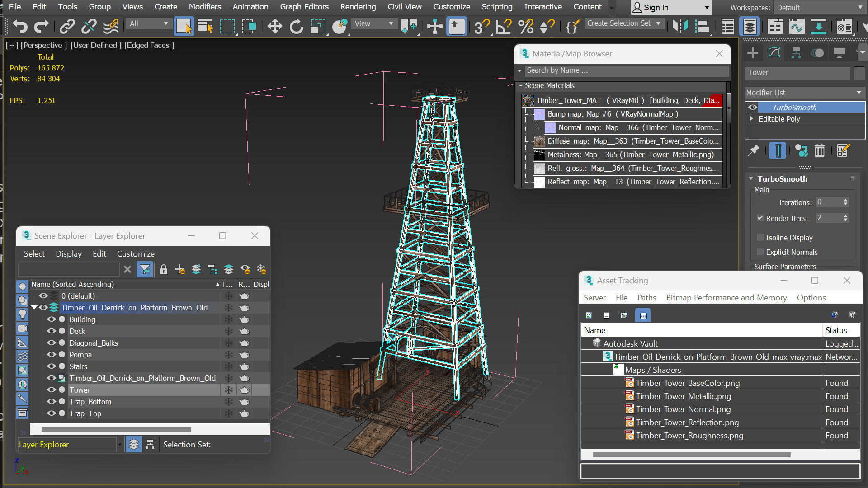Toggle Render Iters checkbox
Viewport: 868px width, 488px height.
760,218
